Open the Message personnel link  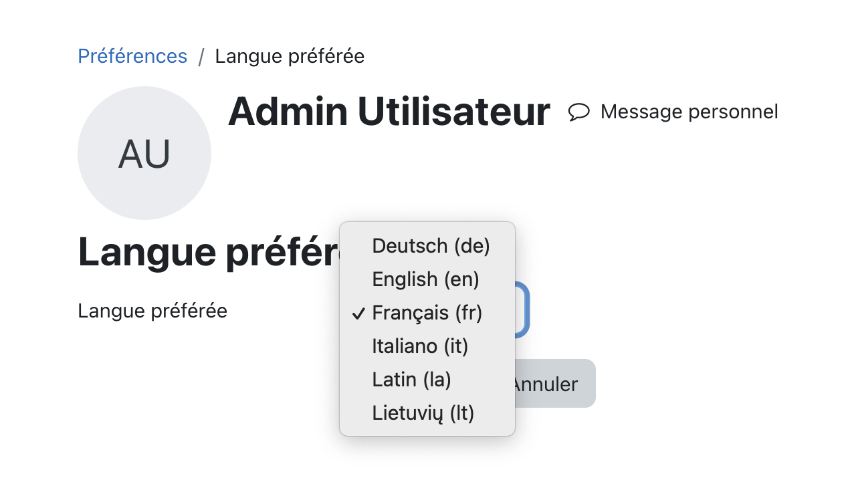point(673,112)
